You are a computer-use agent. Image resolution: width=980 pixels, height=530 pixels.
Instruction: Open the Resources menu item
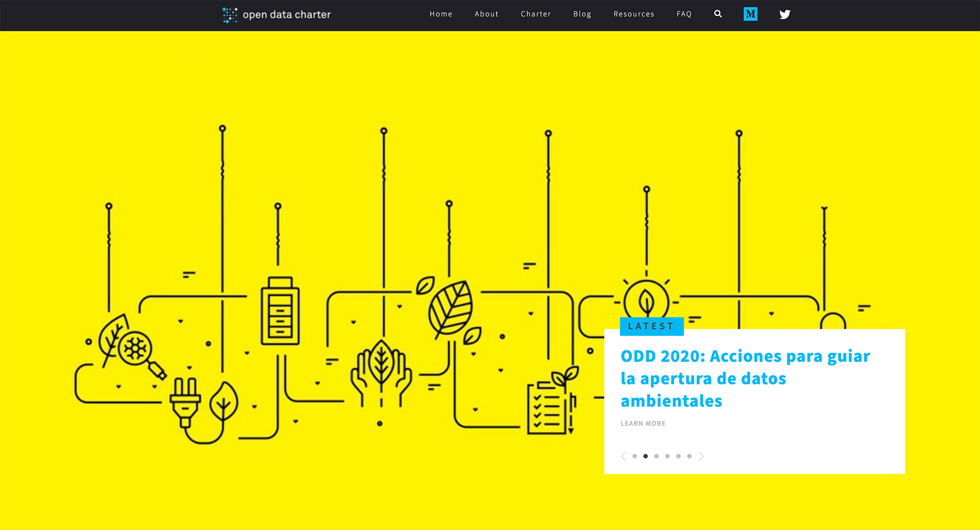(633, 14)
